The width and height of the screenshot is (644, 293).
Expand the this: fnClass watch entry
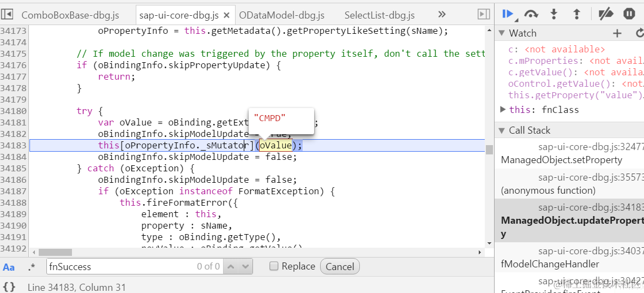[x=503, y=109]
